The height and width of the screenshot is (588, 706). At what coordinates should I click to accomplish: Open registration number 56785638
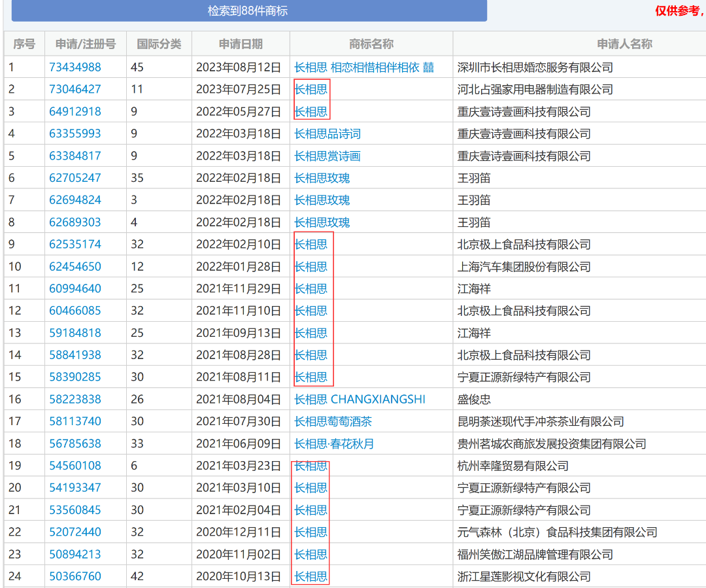pyautogui.click(x=75, y=443)
